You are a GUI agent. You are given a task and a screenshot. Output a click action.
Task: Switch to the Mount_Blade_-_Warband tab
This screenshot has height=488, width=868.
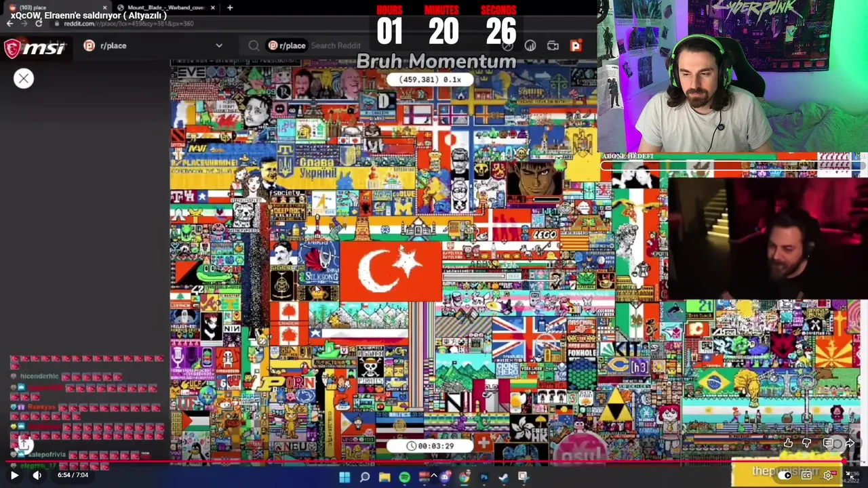(166, 7)
